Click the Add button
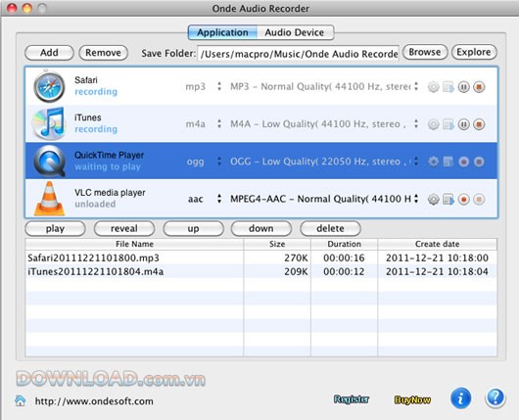The image size is (519, 420). point(49,53)
